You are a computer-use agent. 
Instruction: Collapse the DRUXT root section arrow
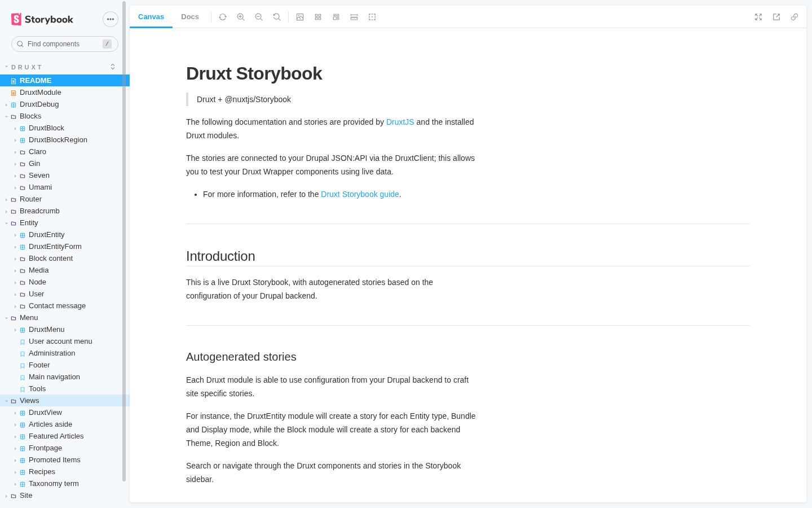[6, 67]
